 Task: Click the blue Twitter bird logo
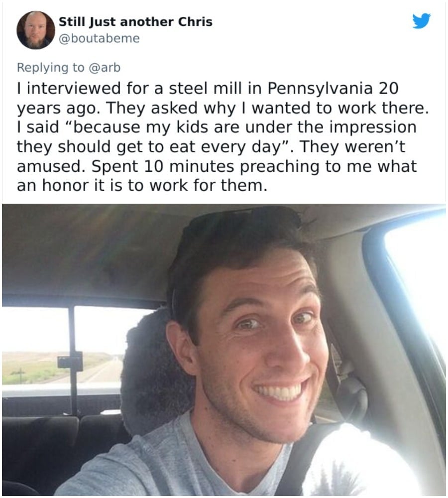click(x=421, y=20)
